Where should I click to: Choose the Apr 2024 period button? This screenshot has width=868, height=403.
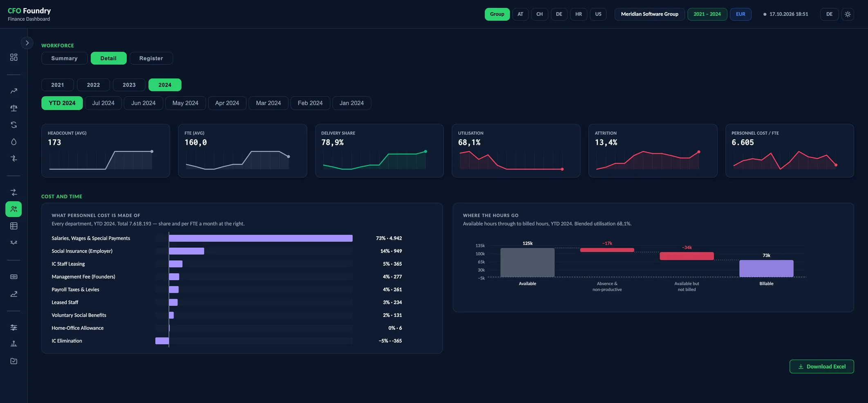click(227, 103)
